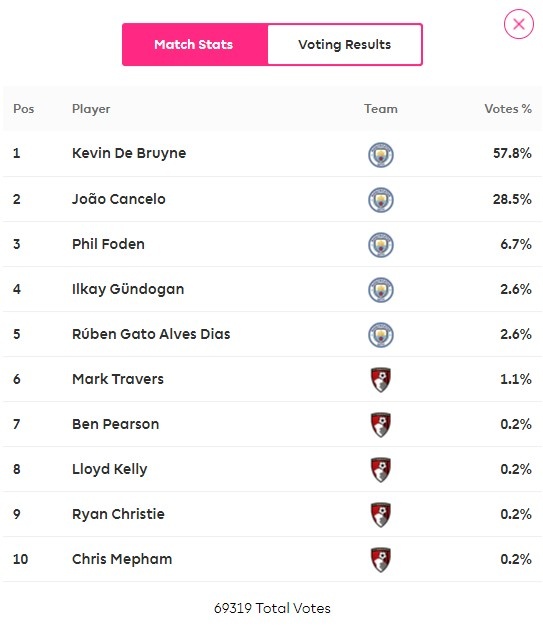Click Bournemouth badge beside Lloyd Kelly
The image size is (543, 627).
point(381,470)
